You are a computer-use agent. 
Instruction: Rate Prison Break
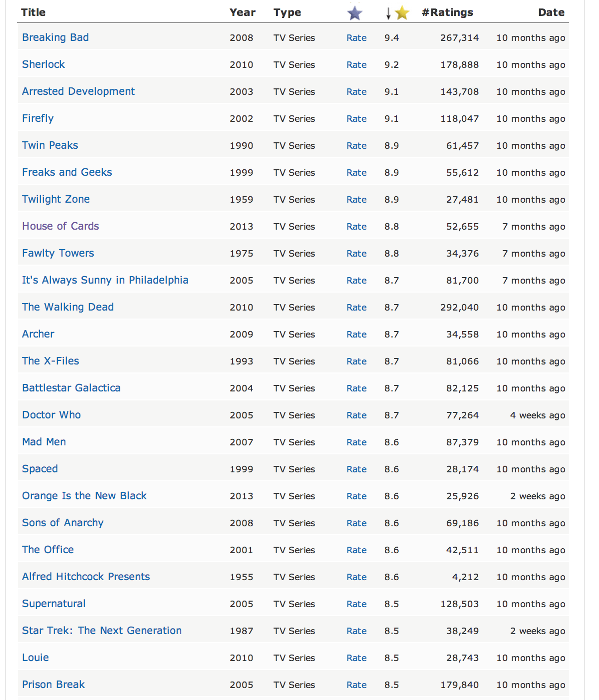(356, 685)
